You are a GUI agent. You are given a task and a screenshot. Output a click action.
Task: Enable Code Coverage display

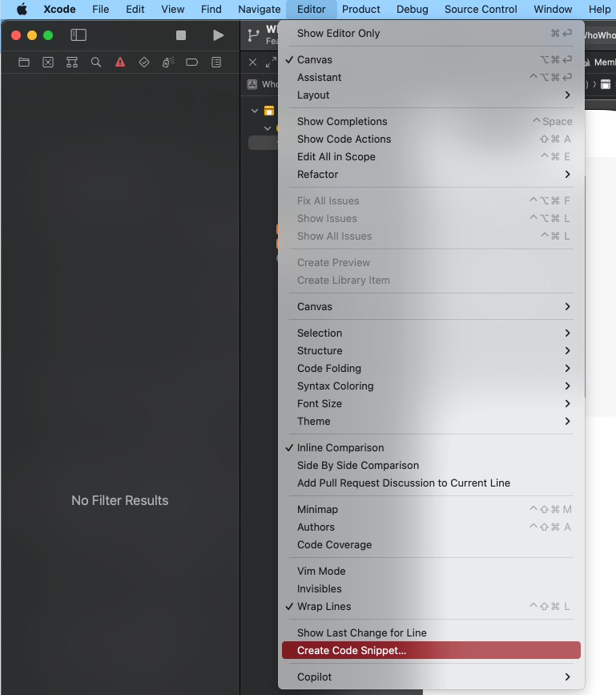[431, 545]
